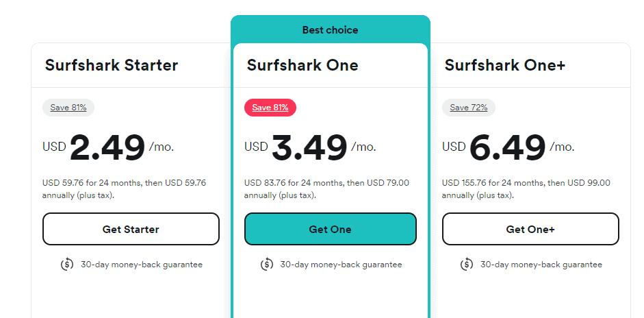Viewport: 644px width, 318px height.
Task: Click the USD 59.76 for 24 months text
Action: (124, 183)
